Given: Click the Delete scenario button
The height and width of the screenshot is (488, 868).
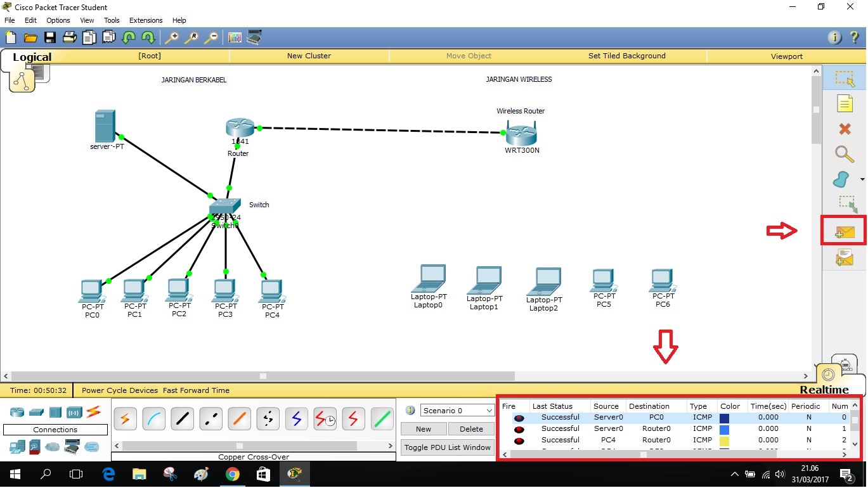Looking at the screenshot, I should pyautogui.click(x=471, y=429).
